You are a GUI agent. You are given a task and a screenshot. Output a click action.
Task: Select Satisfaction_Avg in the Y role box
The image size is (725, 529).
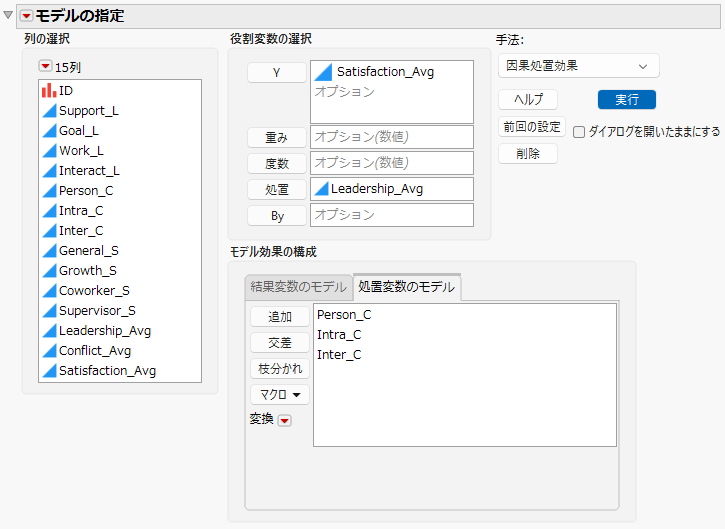coord(386,72)
